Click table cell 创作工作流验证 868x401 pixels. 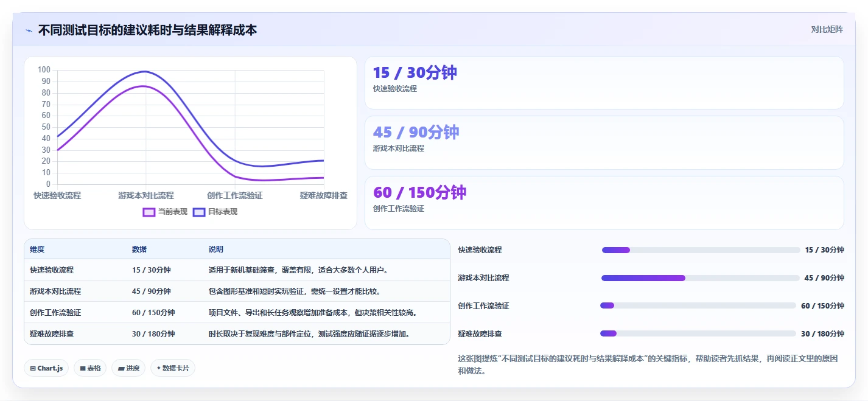[x=55, y=313]
